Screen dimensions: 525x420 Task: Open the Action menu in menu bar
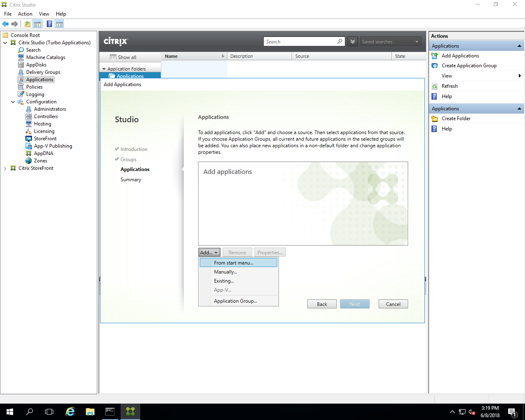pyautogui.click(x=25, y=14)
